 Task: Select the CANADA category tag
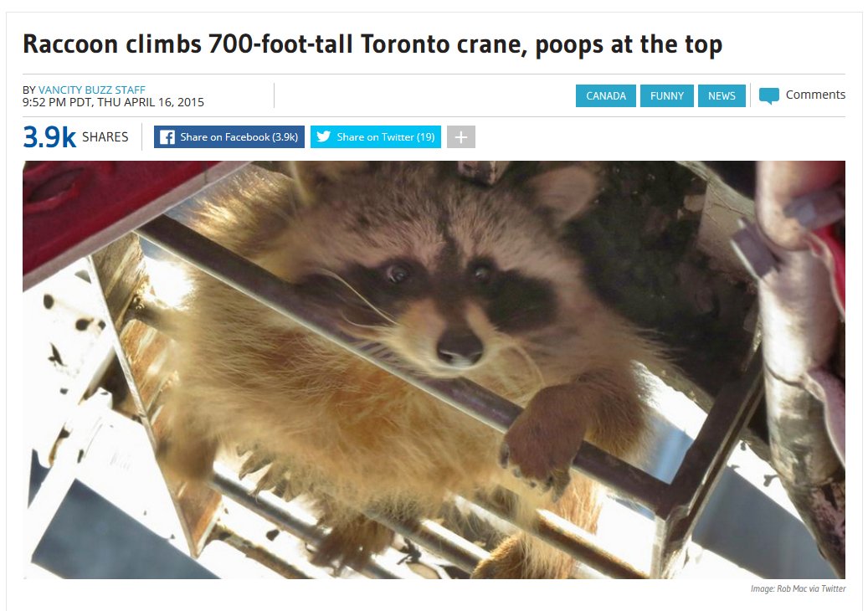pyautogui.click(x=606, y=95)
